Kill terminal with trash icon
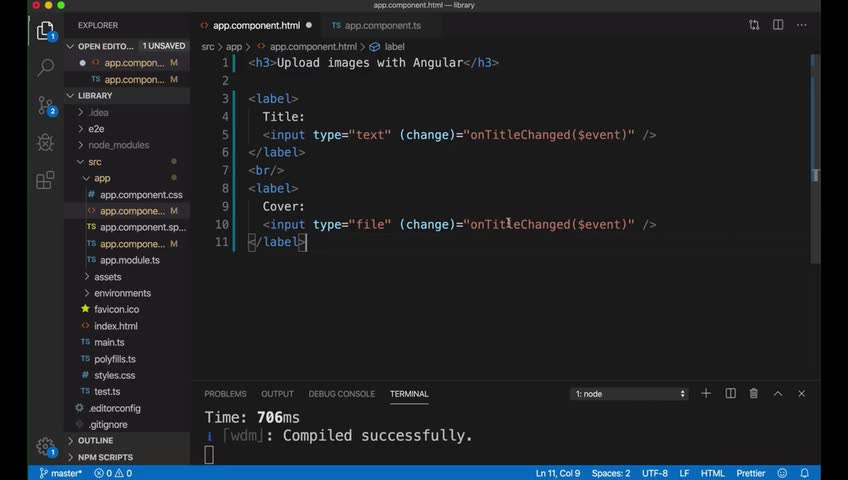 click(x=753, y=394)
